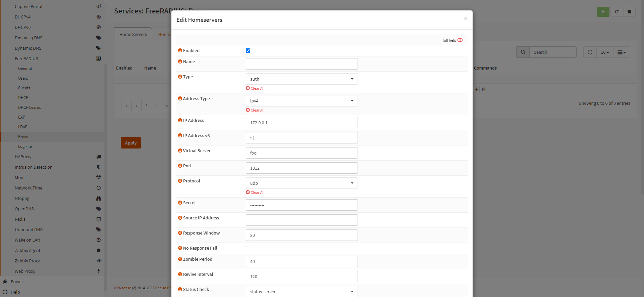Image resolution: width=644 pixels, height=297 pixels.
Task: Click the info icon beside IP Address v6
Action: point(180,135)
